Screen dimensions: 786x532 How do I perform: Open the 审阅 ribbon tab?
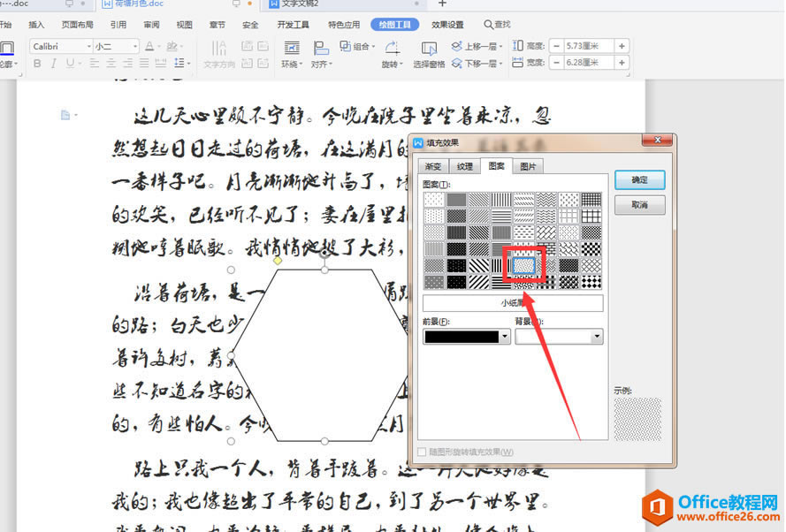point(151,25)
